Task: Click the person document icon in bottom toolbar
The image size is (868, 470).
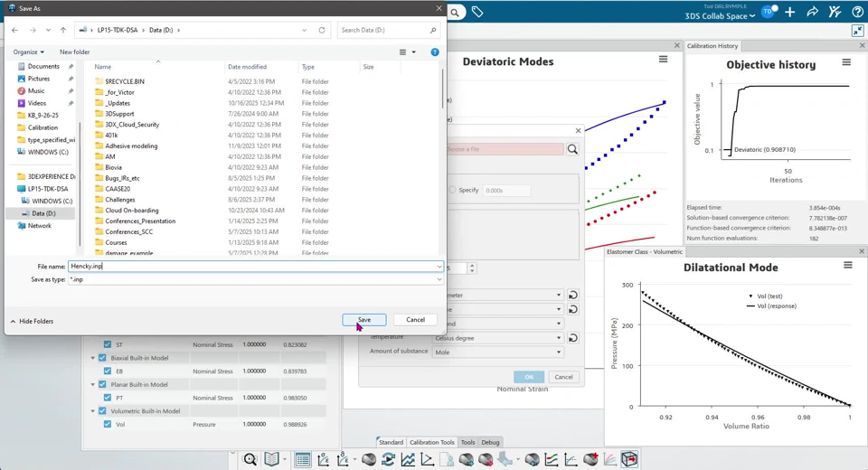Action: [x=447, y=459]
